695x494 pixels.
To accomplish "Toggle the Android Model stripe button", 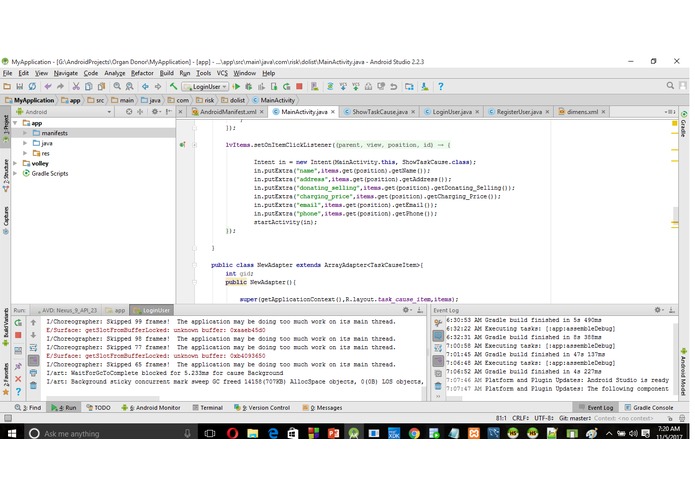I will coord(684,371).
